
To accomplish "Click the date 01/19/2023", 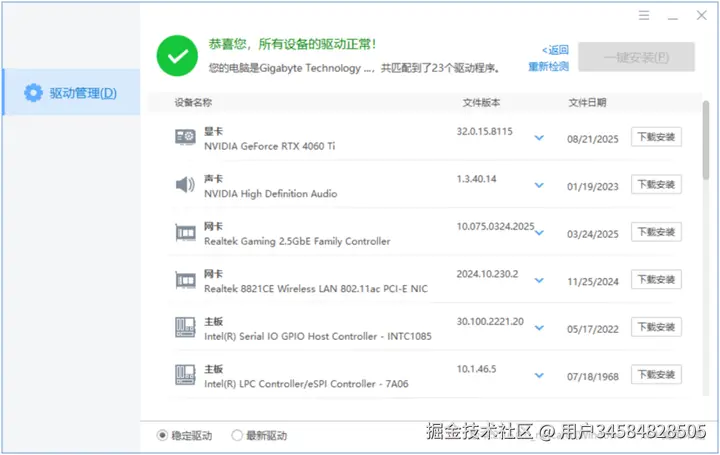I will click(x=593, y=187).
